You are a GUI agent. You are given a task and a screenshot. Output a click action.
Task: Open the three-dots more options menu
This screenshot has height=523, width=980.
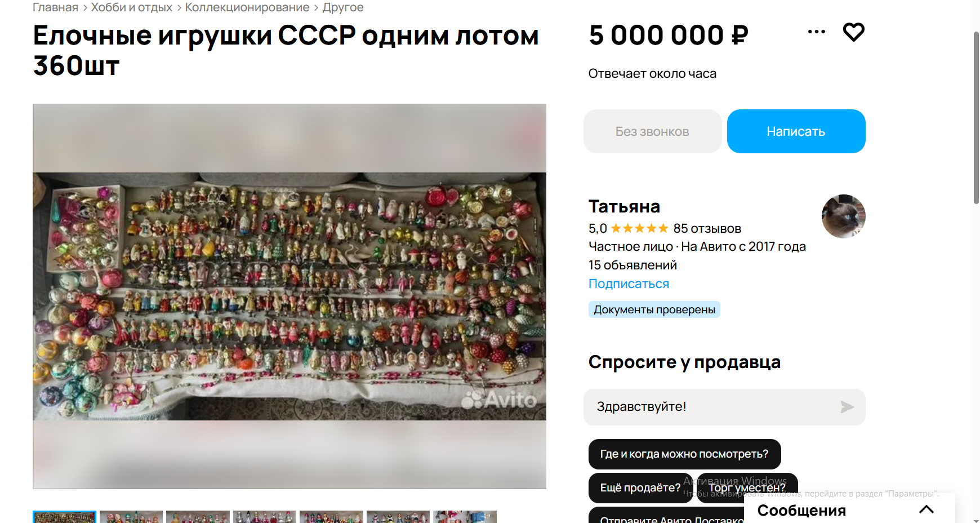[816, 32]
